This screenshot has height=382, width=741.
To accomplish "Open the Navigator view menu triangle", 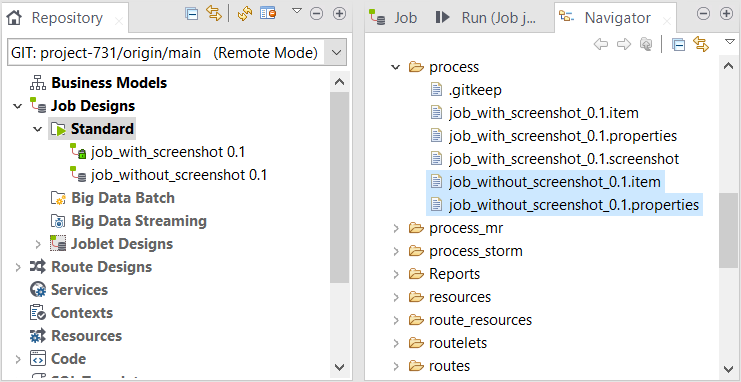I will coord(730,42).
